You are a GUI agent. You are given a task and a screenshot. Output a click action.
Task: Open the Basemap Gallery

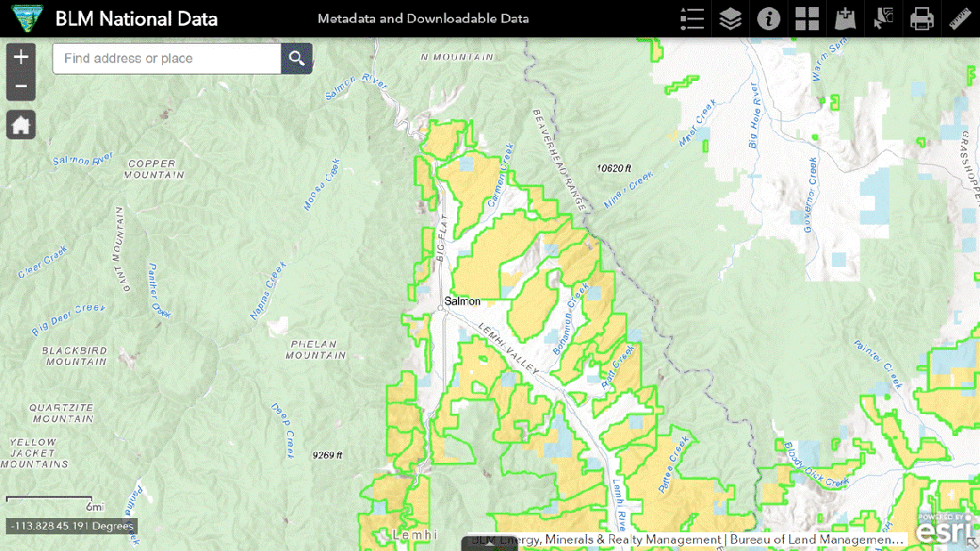coord(807,19)
